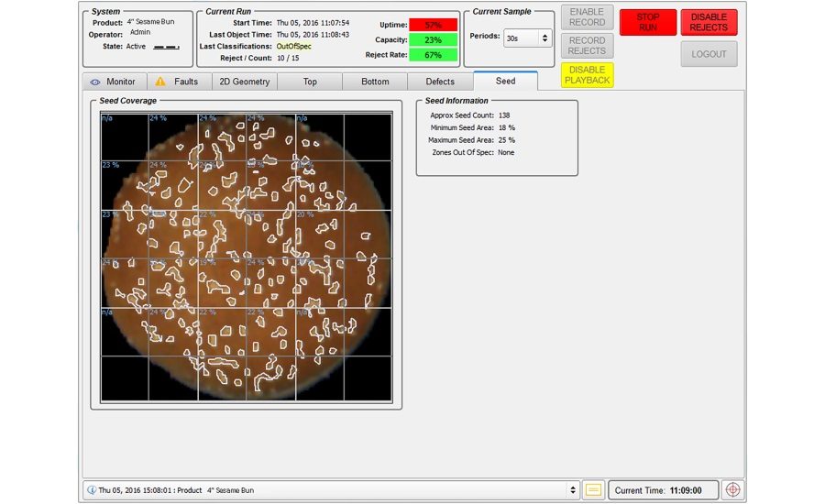The width and height of the screenshot is (825, 504).
Task: Click the warning triangle icon on Faults tab
Action: pos(160,82)
